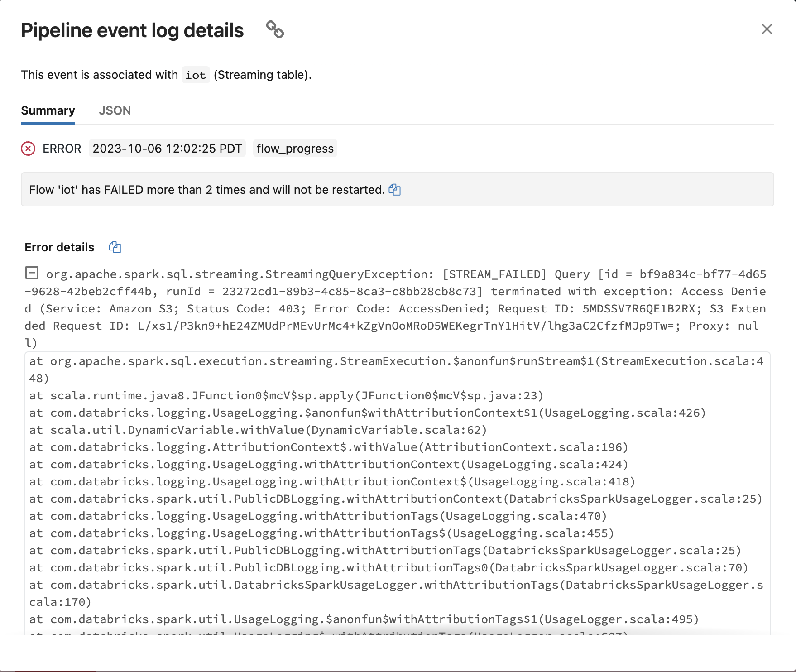Click the timestamp badge 2023-10-06 12:02:25 PDT
The height and width of the screenshot is (672, 796).
point(167,148)
